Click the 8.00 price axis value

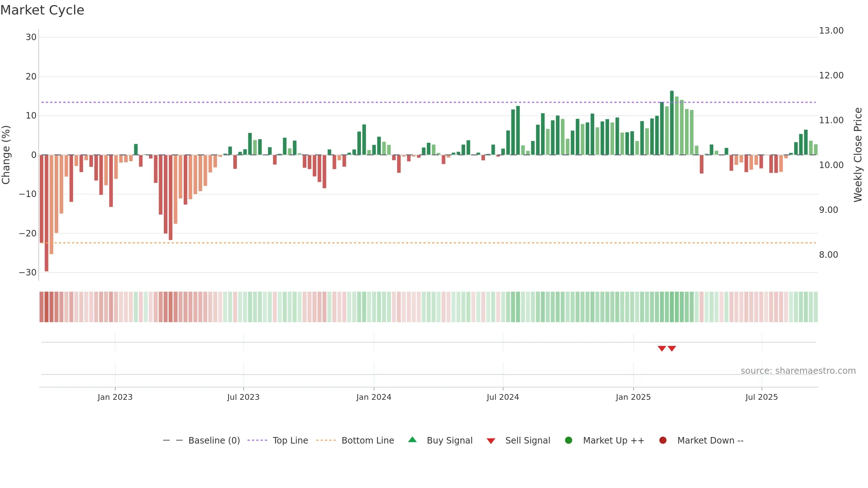[x=828, y=255]
